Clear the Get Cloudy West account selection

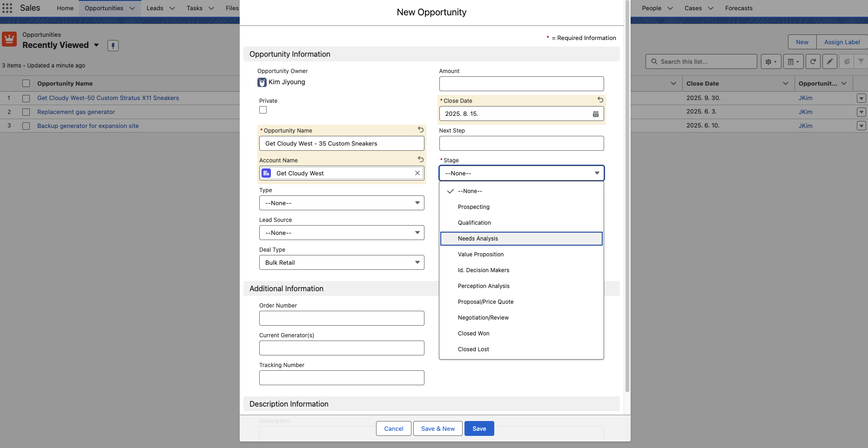[x=417, y=173]
